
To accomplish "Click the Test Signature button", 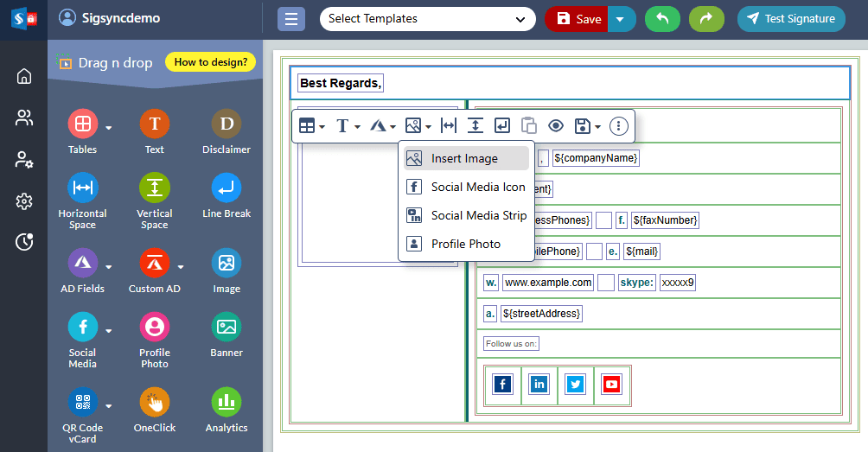I will coord(791,19).
